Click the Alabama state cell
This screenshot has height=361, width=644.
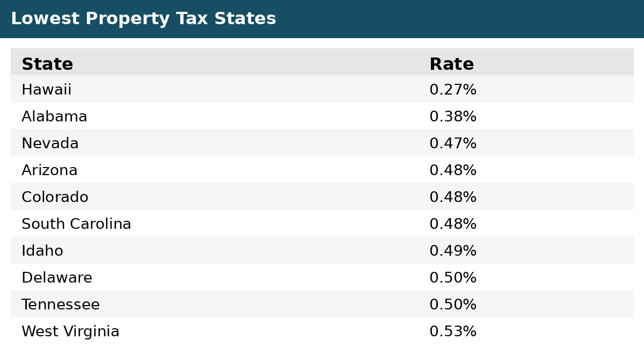click(54, 117)
